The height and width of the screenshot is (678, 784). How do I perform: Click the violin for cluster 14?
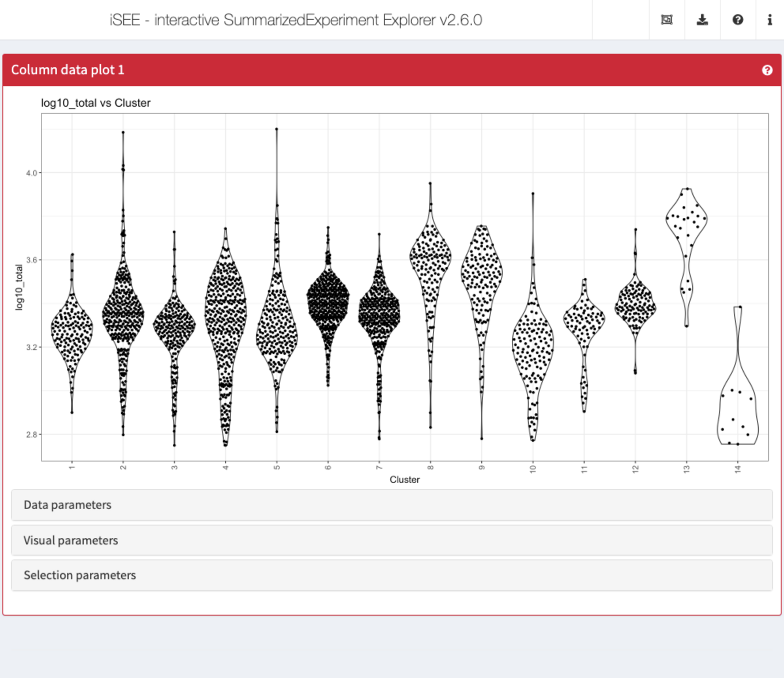click(x=737, y=375)
